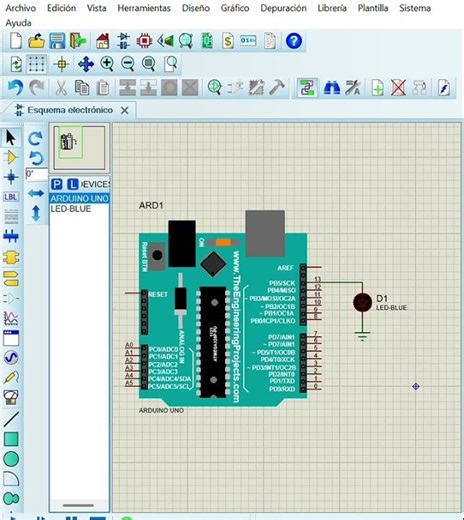
Task: Click the Rotate Clockwise icon
Action: [36, 138]
